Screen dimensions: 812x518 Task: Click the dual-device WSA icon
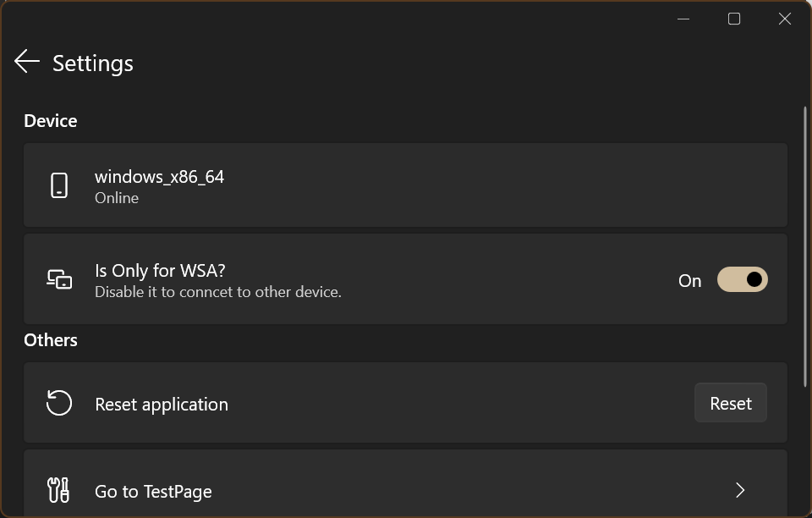59,278
